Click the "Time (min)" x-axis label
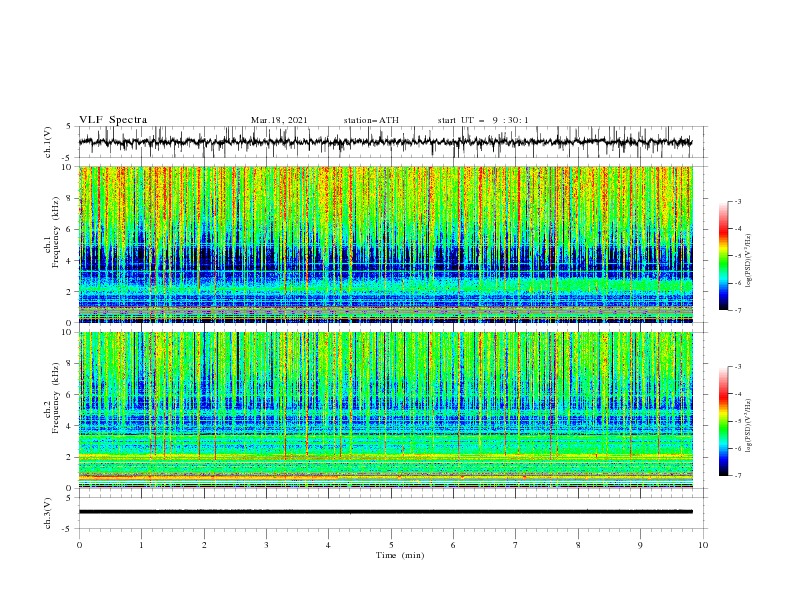Screen dimensions: 792x612 400,555
